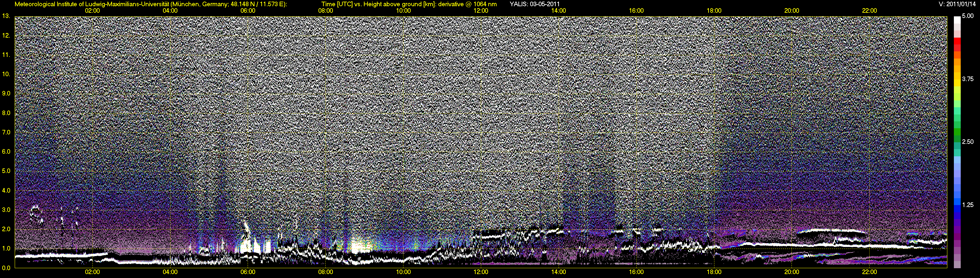
Task: Click the 20:00 label on the top time axis
Action: [x=792, y=11]
